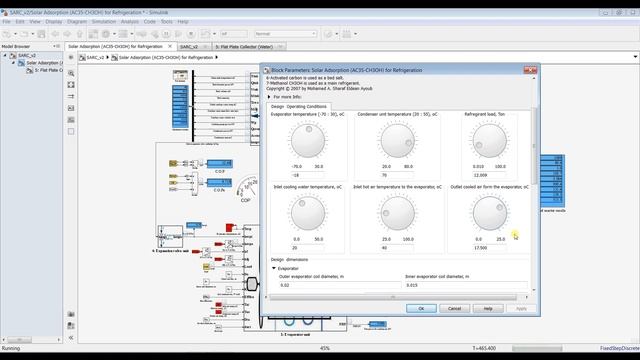This screenshot has height=360, width=640.
Task: Click the Refrigerant load value field
Action: [490, 175]
